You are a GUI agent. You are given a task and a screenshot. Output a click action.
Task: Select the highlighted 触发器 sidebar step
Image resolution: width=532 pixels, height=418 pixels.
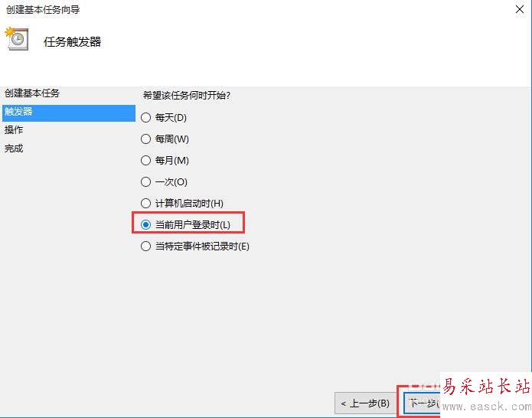tap(69, 113)
